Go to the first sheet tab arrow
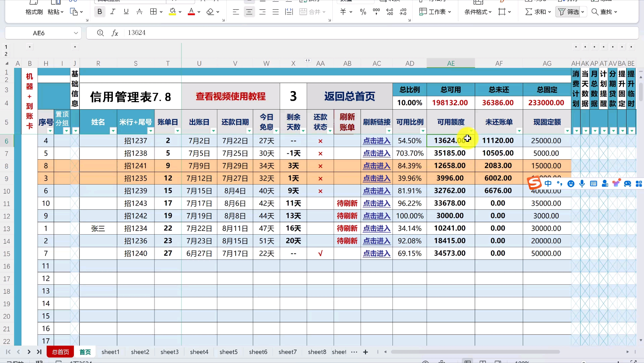Screen dimensions: 644x363 click(x=8, y=352)
